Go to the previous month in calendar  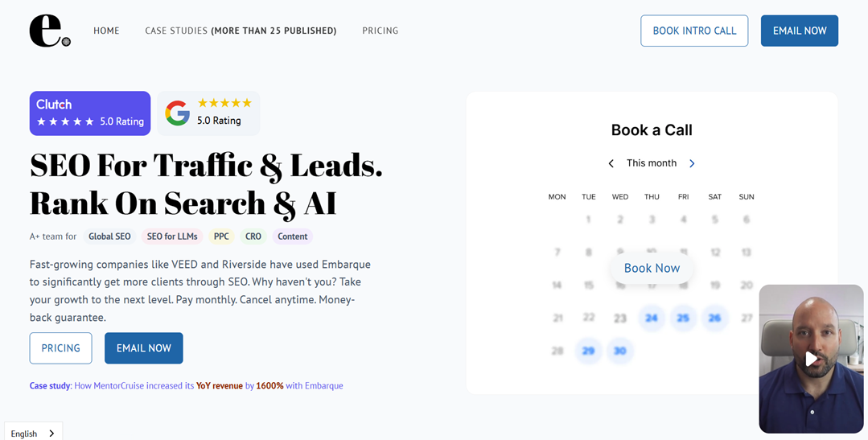(611, 163)
